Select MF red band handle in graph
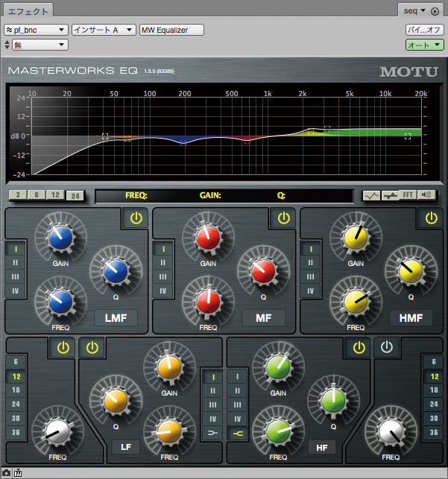The width and height of the screenshot is (448, 479). [247, 141]
